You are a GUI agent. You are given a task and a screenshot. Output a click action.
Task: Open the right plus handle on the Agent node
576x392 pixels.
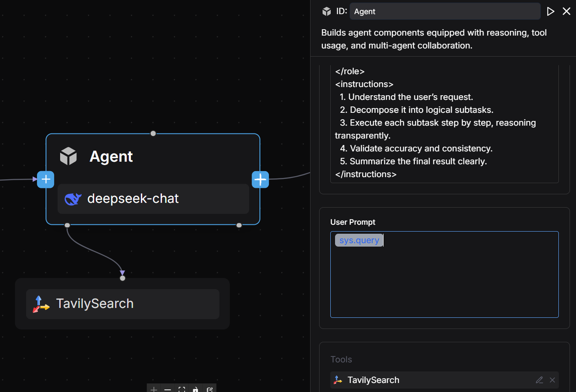[260, 179]
